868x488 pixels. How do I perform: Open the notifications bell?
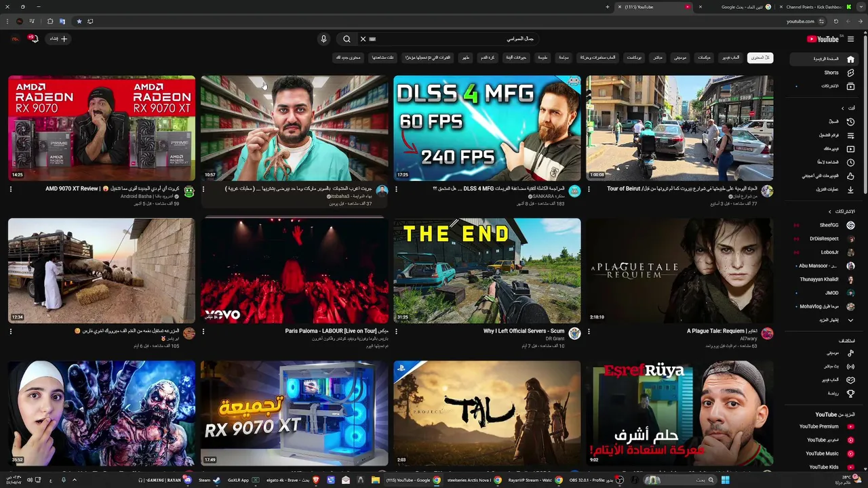coord(33,39)
